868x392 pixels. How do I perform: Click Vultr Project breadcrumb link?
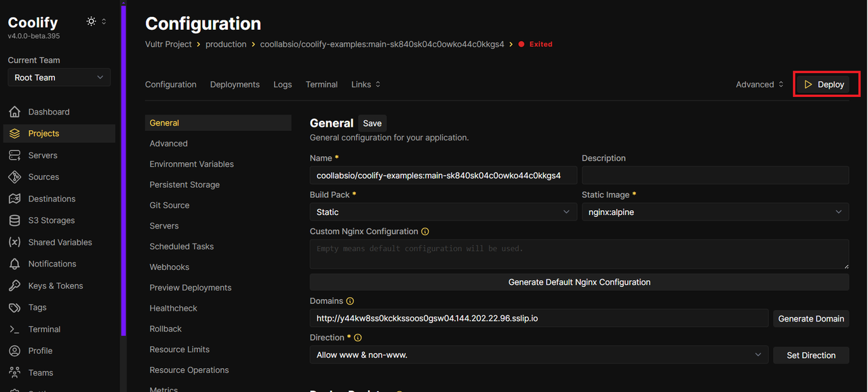pos(168,44)
